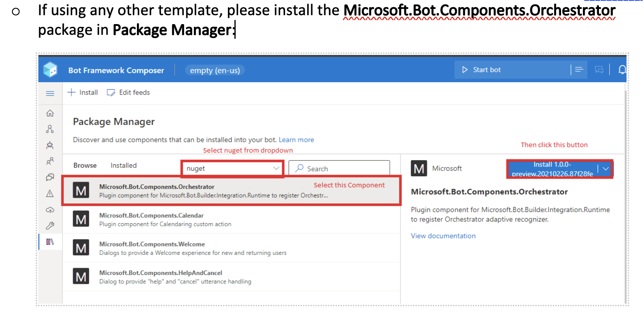The height and width of the screenshot is (316, 644).
Task: Open the Home view in the sidebar
Action: [x=50, y=113]
